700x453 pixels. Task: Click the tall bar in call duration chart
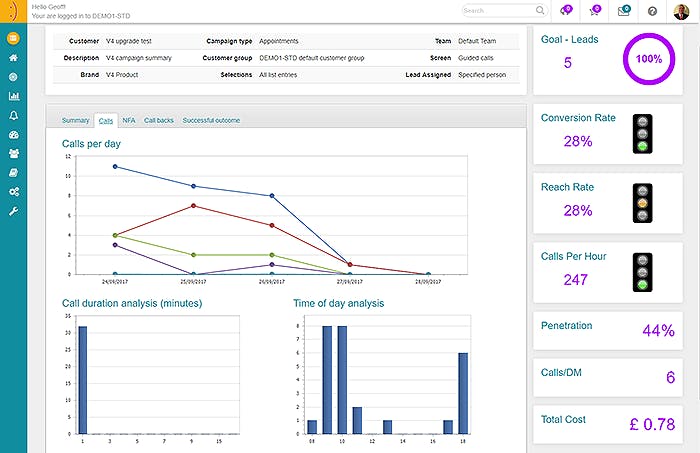click(83, 380)
